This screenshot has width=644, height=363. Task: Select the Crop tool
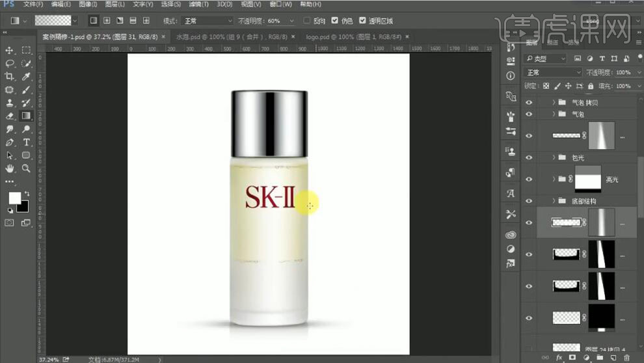[x=10, y=77]
